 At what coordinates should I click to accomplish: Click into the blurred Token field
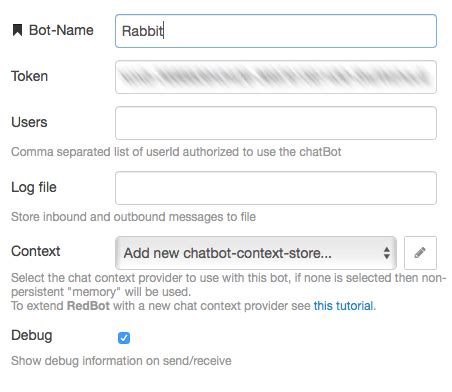click(x=276, y=77)
